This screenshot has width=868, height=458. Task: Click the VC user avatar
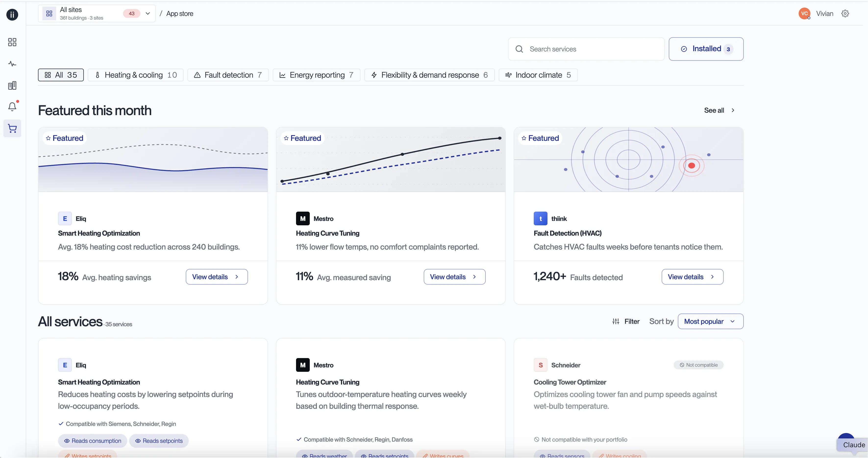pyautogui.click(x=804, y=13)
